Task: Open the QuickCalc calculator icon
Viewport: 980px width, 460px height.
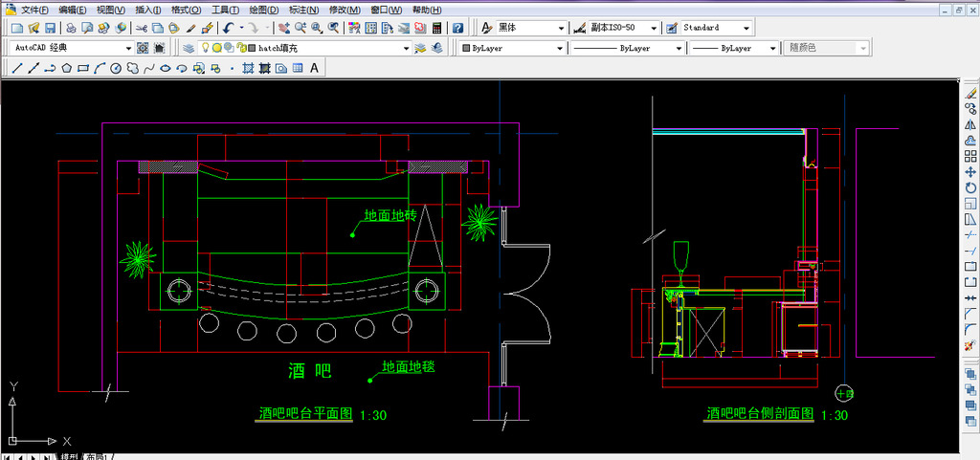Action: tap(436, 28)
